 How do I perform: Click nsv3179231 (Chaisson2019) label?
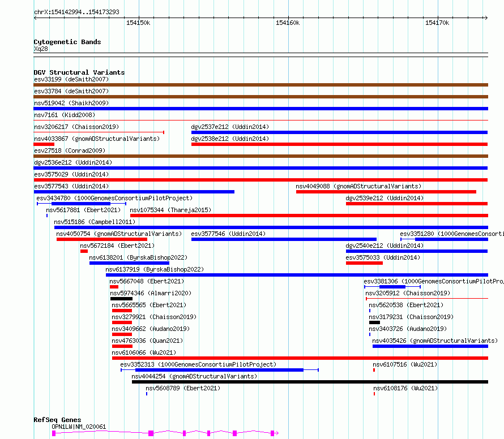412,317
